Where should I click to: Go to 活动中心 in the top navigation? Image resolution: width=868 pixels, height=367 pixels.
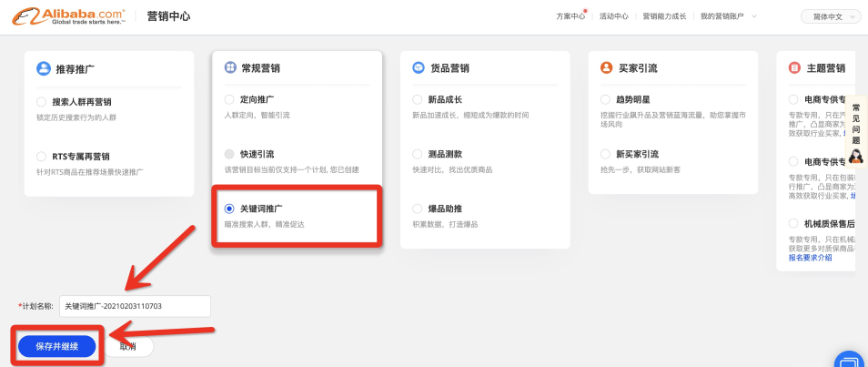point(613,16)
